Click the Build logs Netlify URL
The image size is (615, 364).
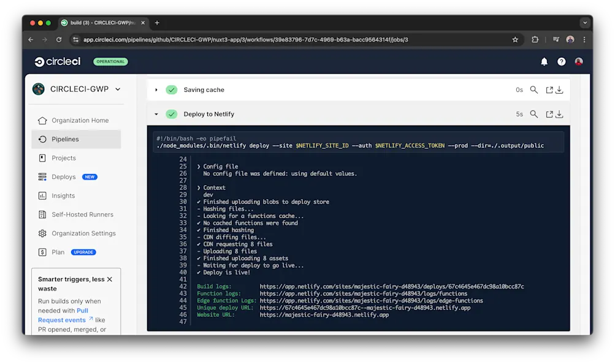[391, 286]
